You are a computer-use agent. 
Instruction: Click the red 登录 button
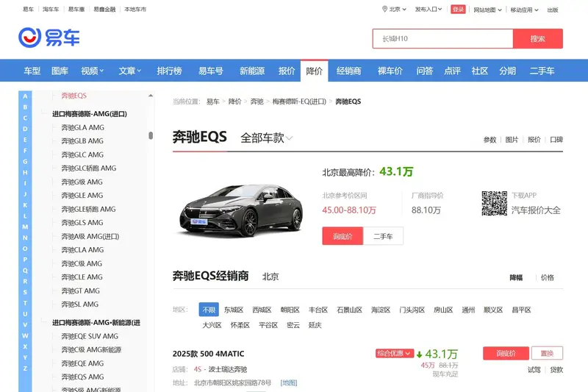pos(458,10)
